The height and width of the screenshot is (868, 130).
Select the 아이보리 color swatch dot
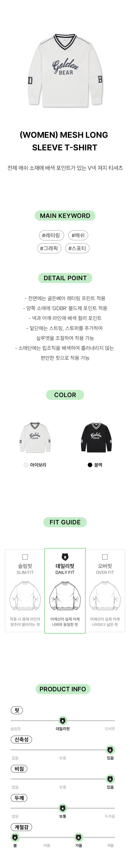[26, 465]
